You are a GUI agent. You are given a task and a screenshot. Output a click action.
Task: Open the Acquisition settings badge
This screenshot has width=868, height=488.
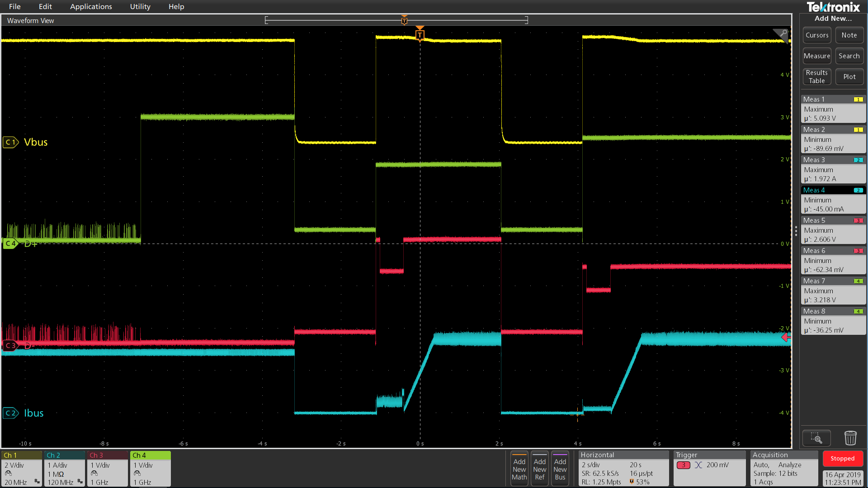(784, 469)
